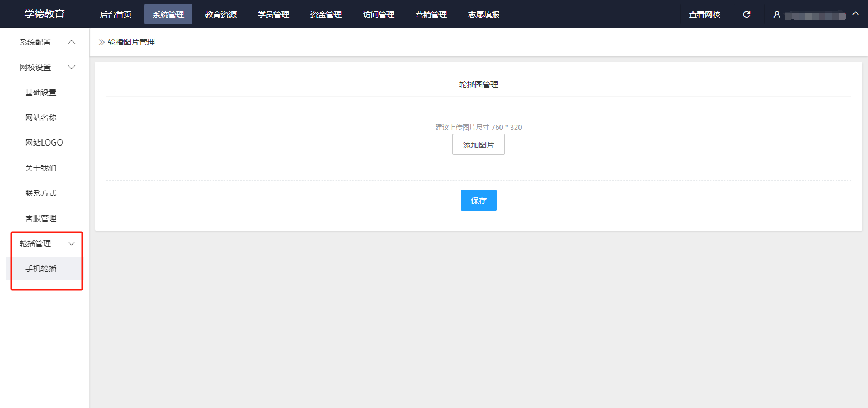Click the 系统配置 sidebar label
The image size is (868, 408).
click(35, 42)
